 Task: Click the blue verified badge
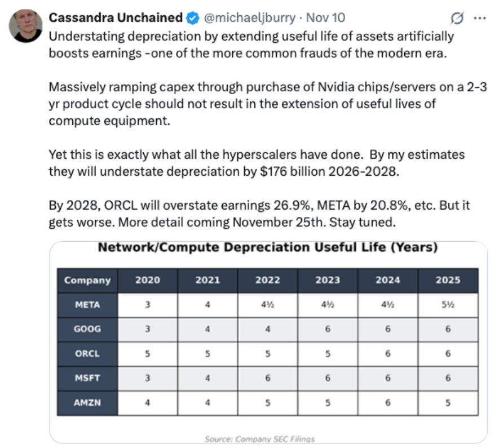192,18
